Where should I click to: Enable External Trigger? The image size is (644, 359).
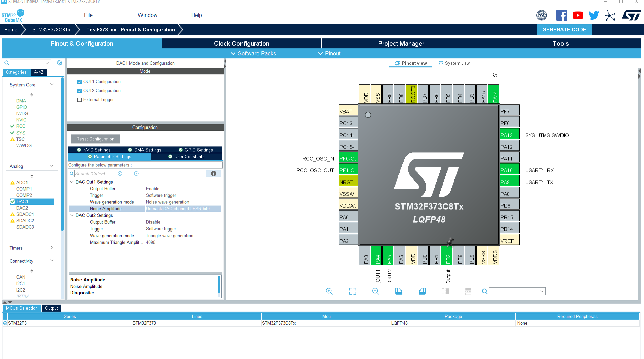[79, 99]
